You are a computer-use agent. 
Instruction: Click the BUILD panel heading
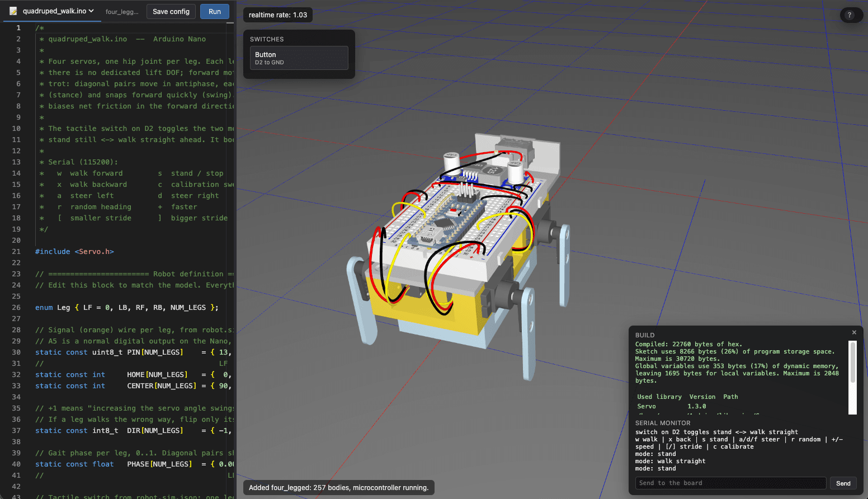[645, 335]
